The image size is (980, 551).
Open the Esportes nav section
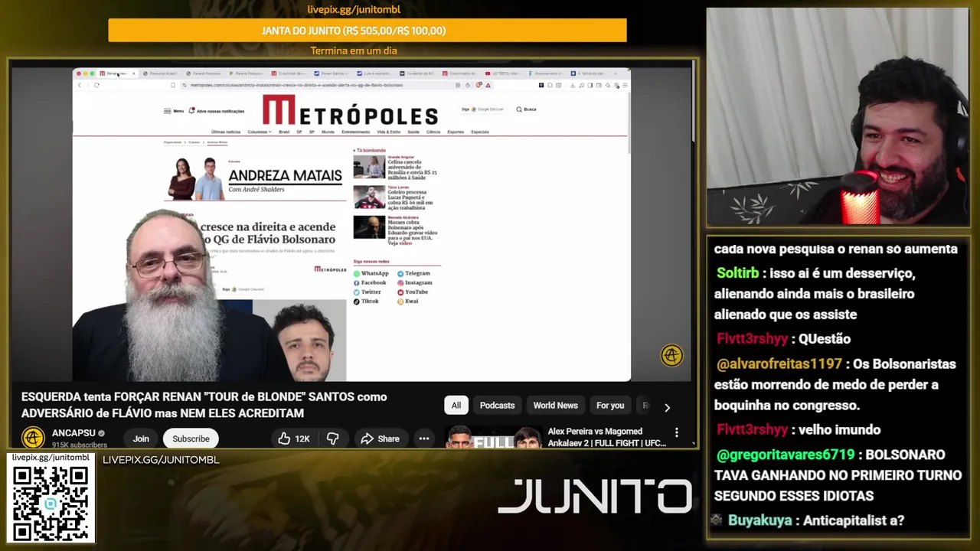point(456,132)
